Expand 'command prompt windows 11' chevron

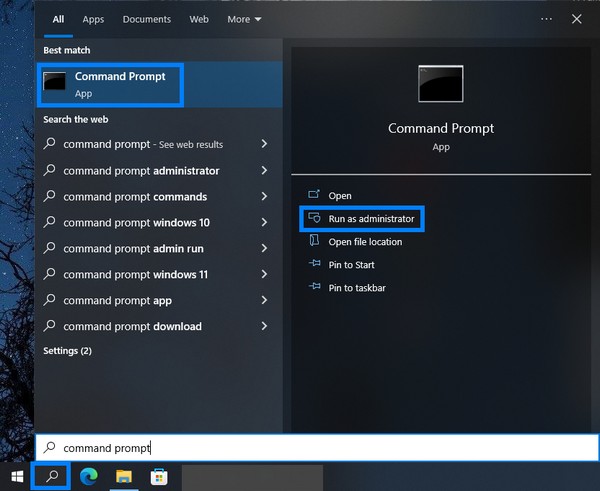point(264,274)
